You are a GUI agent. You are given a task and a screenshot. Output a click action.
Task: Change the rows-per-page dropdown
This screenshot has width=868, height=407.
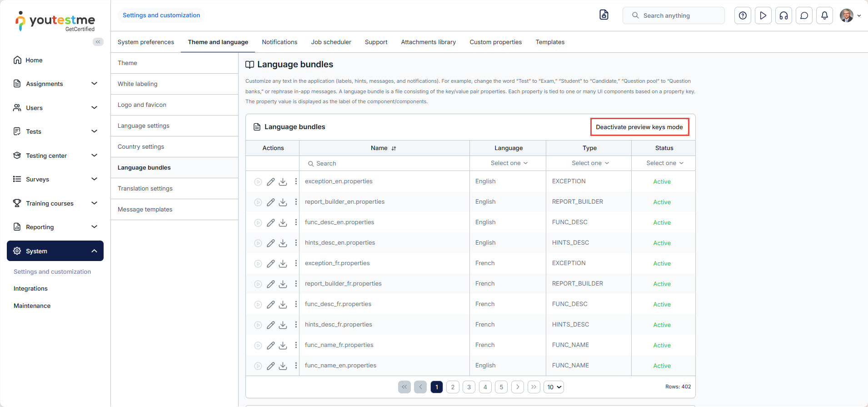pos(554,387)
